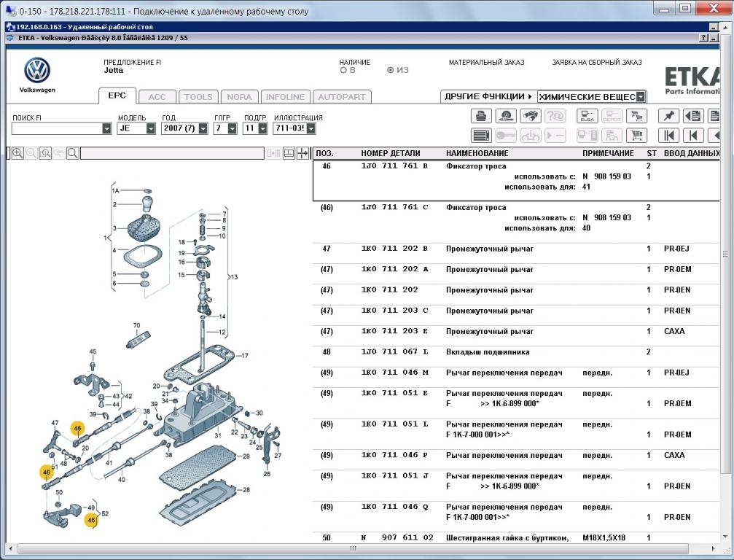This screenshot has width=734, height=560.
Task: Select part number 1K0 711 203 C
Action: [x=394, y=311]
